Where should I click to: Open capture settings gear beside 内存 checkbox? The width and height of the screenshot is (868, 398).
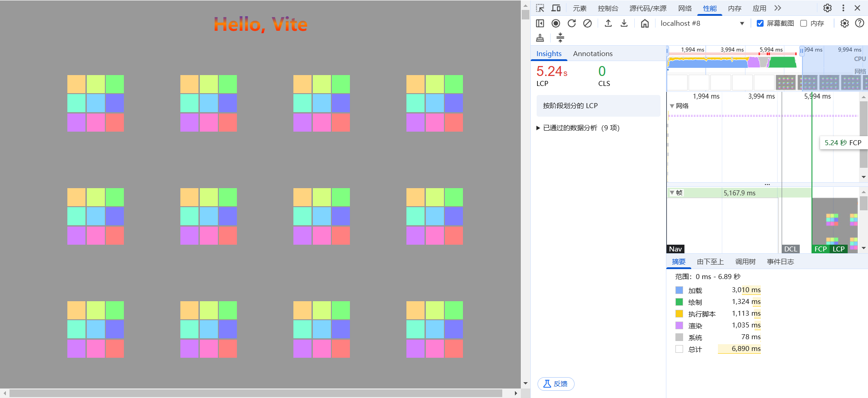point(844,24)
